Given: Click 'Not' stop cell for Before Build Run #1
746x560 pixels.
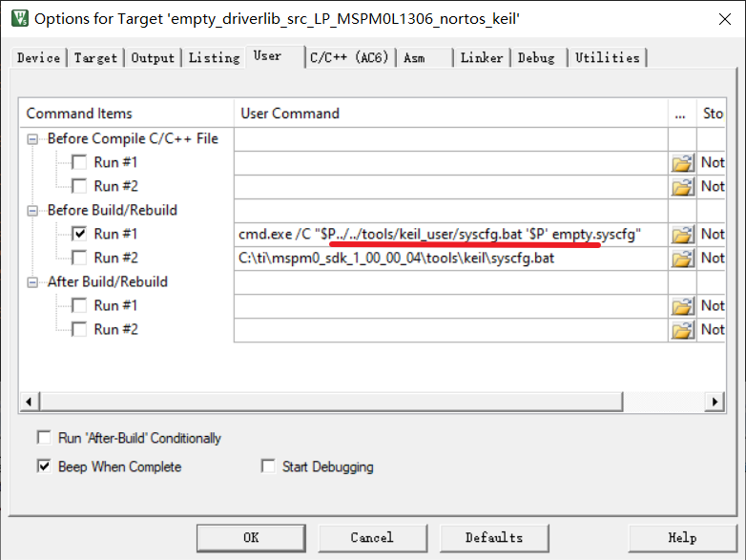Looking at the screenshot, I should click(x=712, y=235).
